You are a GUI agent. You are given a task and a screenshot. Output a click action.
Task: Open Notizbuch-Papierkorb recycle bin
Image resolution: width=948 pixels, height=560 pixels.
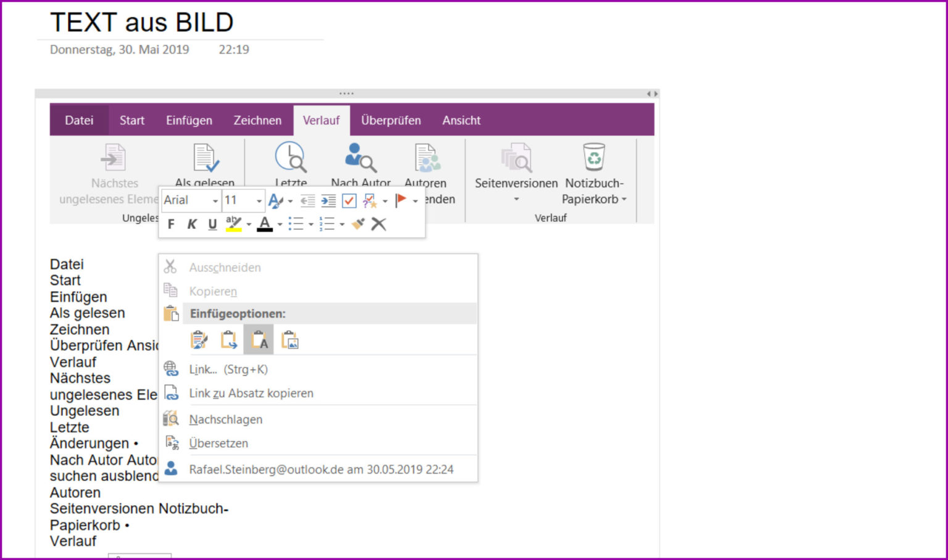coord(594,157)
